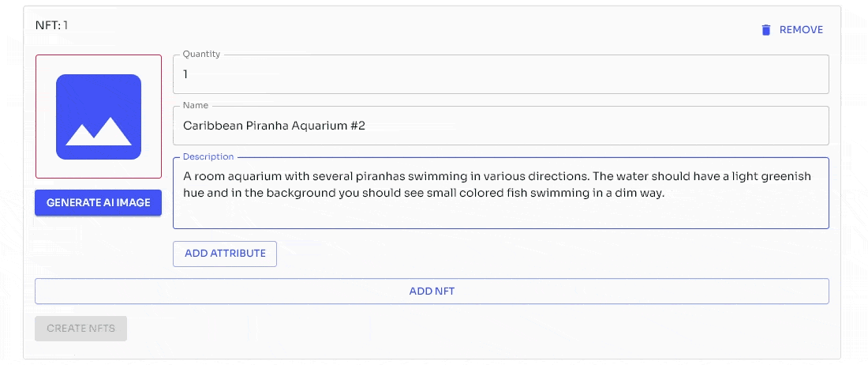
Task: Click the blue Description field label
Action: point(208,156)
